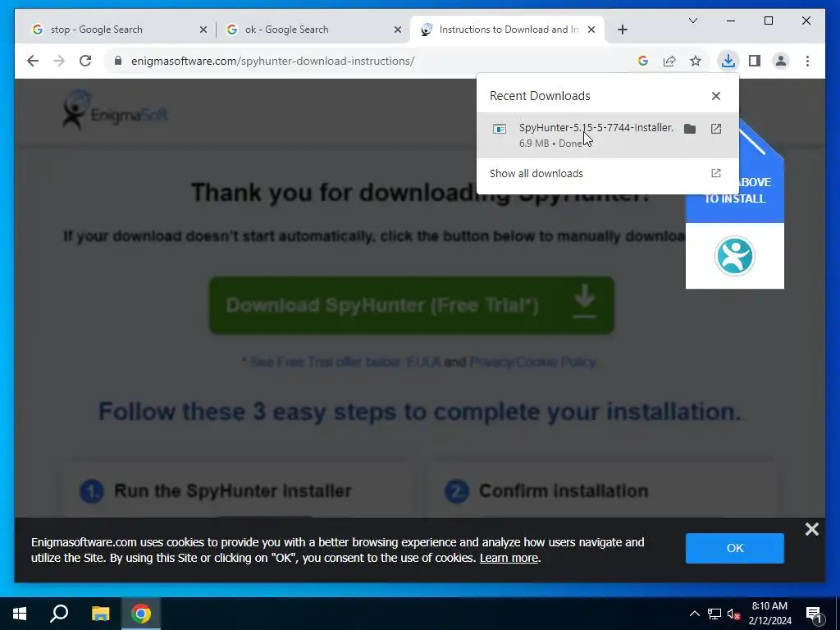
Task: Expand the tab search chevron
Action: click(692, 21)
